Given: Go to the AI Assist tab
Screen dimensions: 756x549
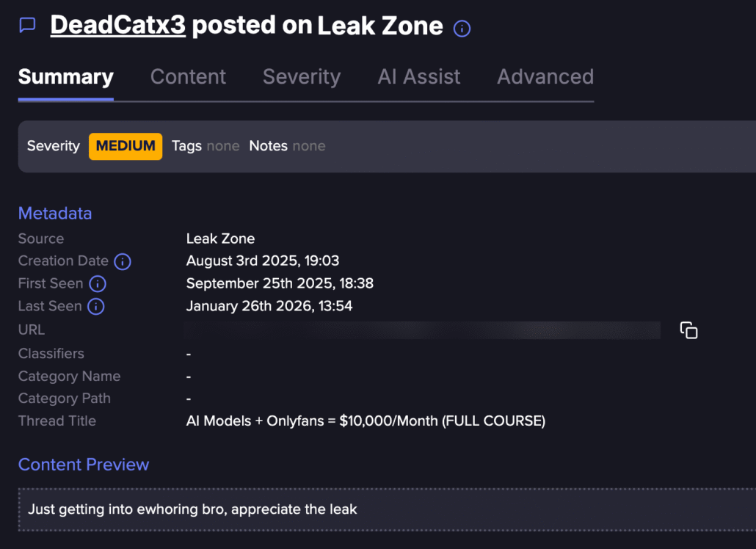Looking at the screenshot, I should pyautogui.click(x=419, y=77).
